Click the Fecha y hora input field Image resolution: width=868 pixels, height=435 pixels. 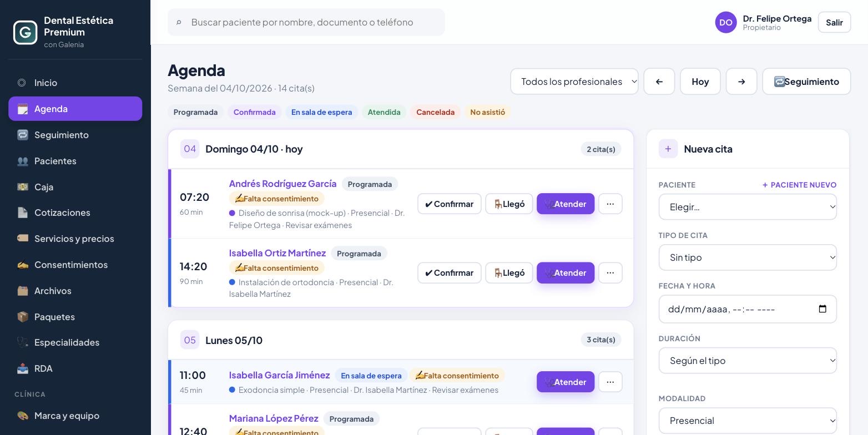pyautogui.click(x=748, y=309)
